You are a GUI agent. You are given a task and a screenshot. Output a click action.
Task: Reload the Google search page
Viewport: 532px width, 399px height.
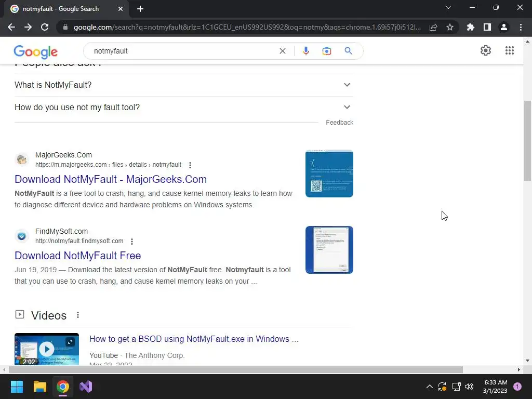[x=45, y=27]
